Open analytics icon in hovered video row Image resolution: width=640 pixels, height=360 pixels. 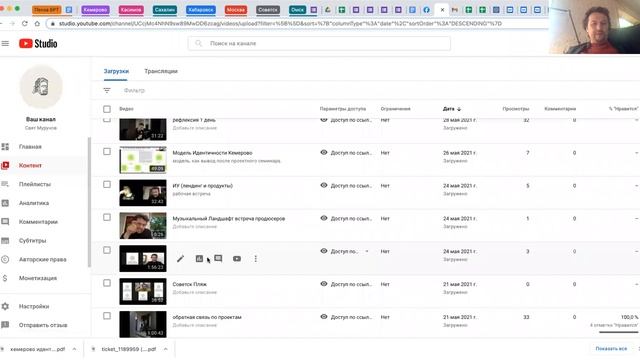click(x=199, y=259)
